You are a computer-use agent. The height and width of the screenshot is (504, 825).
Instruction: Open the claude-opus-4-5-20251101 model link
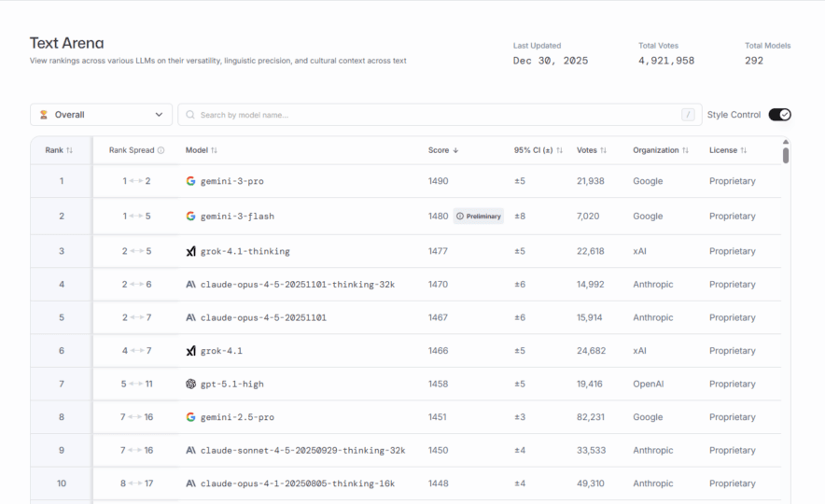[x=263, y=317]
